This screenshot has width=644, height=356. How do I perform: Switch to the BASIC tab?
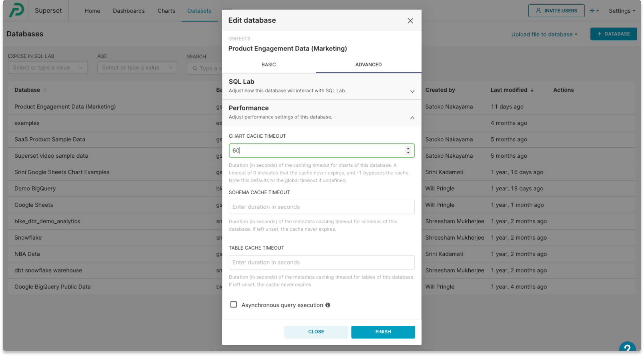[268, 65]
